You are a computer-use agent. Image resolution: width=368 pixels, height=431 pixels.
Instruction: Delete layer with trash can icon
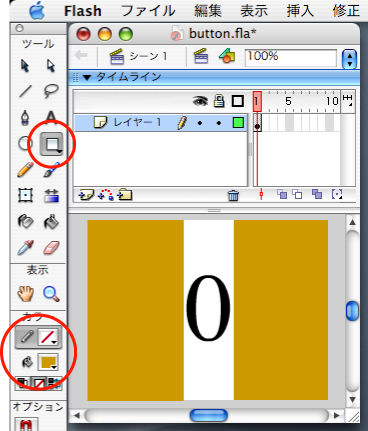233,195
